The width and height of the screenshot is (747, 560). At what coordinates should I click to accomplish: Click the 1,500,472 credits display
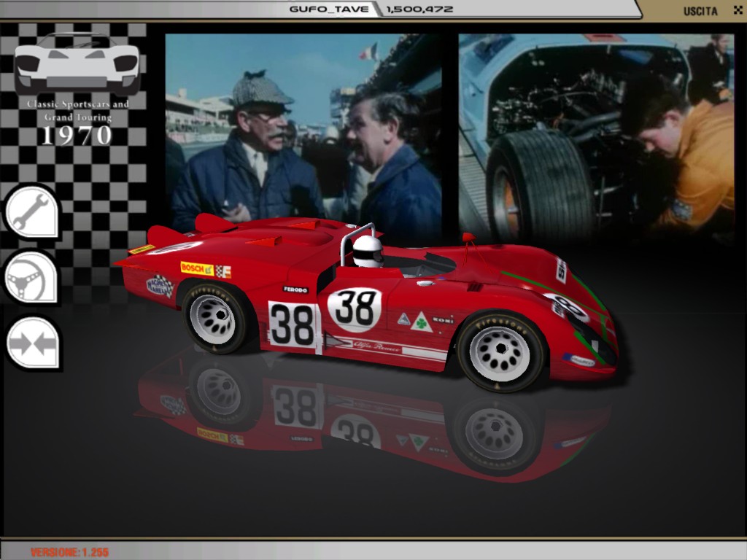(419, 9)
